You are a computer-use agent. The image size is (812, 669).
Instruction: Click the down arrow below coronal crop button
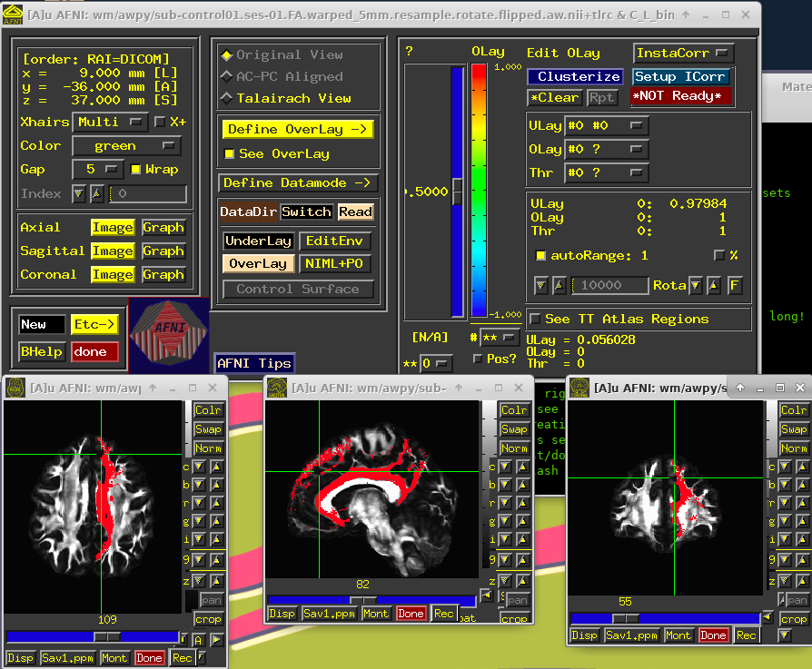pyautogui.click(x=785, y=635)
